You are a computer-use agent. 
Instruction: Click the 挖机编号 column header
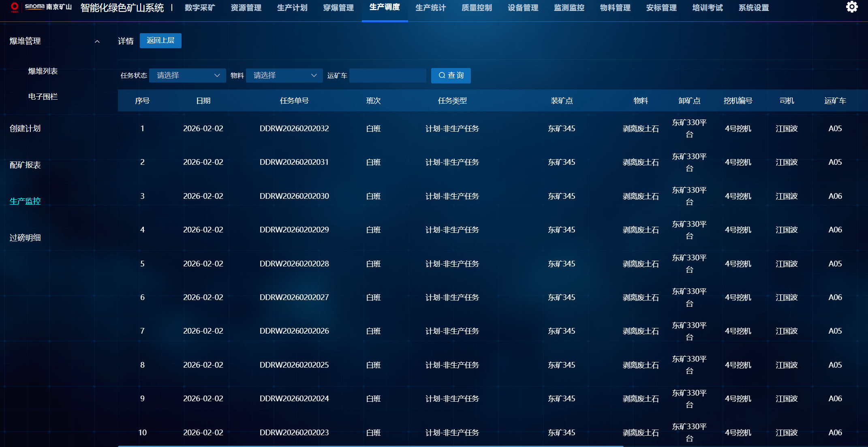point(738,101)
